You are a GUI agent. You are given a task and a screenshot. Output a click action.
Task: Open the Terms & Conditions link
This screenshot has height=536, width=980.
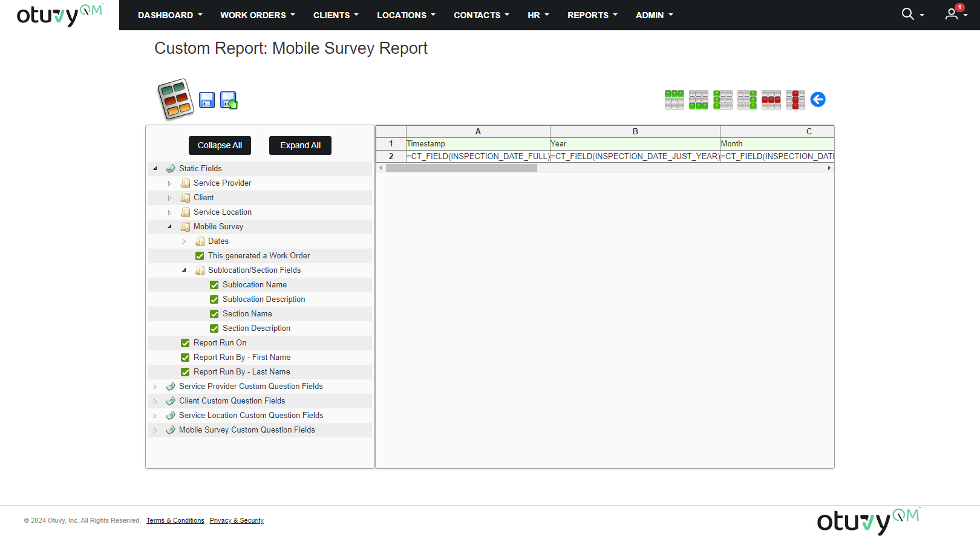point(175,520)
